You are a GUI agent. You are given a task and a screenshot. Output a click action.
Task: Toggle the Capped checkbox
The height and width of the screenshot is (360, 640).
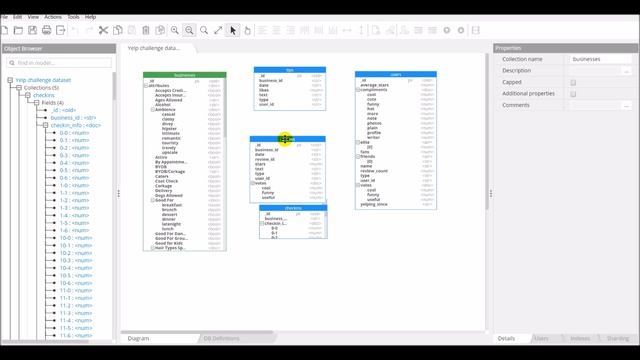(573, 82)
